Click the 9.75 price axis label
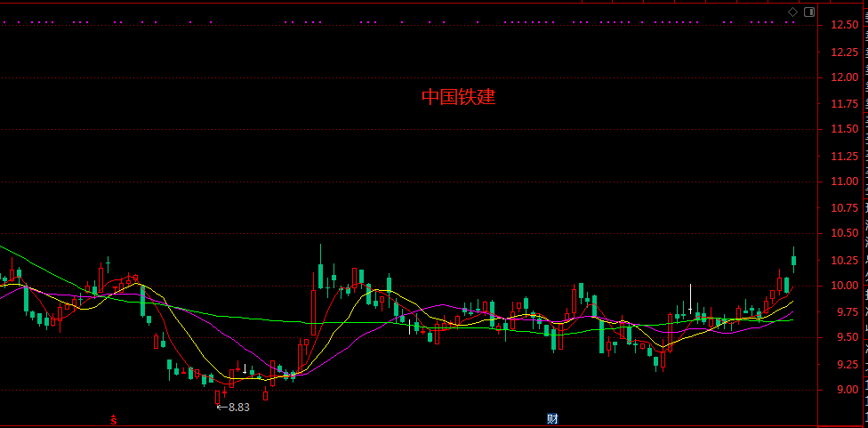The width and height of the screenshot is (868, 428). coord(847,311)
